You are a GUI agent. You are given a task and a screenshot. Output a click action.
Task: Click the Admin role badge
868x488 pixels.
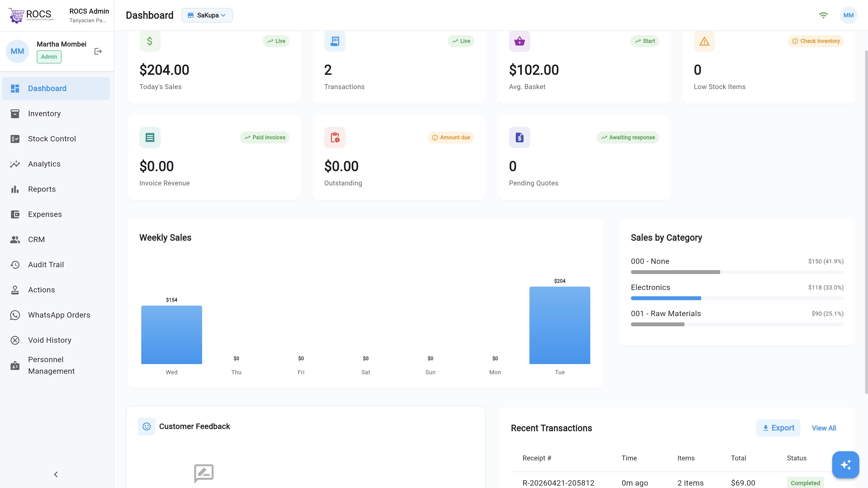[49, 57]
